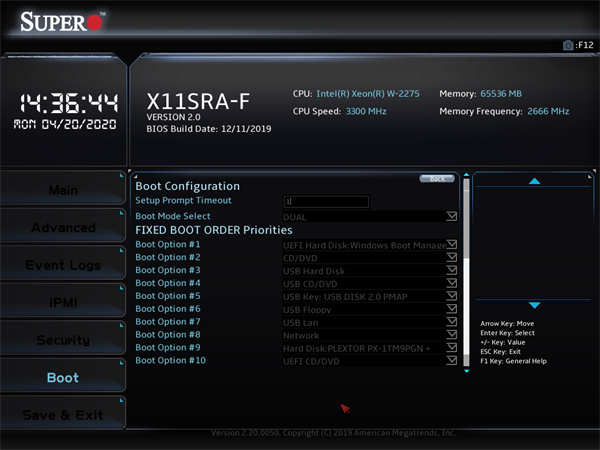
Task: Click the Setup Prompt Timeout input field
Action: click(x=326, y=201)
